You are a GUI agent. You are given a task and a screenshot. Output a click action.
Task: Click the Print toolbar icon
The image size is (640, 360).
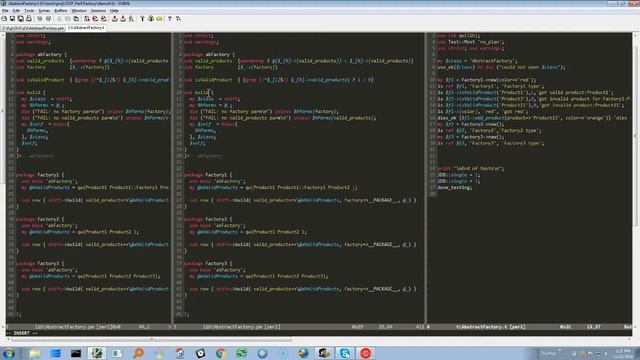tap(29, 19)
